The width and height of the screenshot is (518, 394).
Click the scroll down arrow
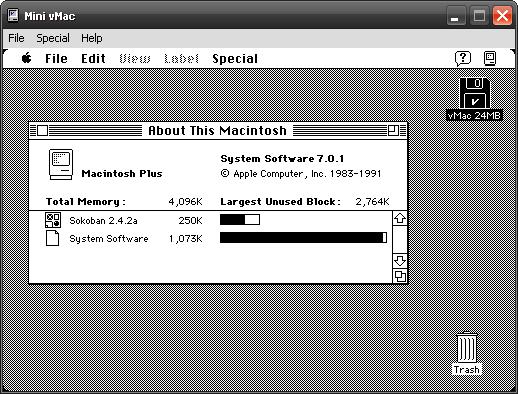[x=400, y=261]
